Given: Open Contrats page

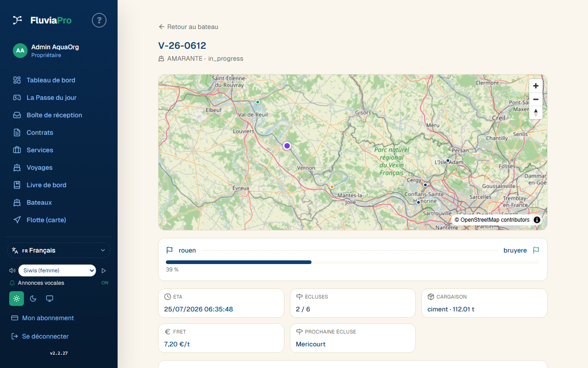Looking at the screenshot, I should (x=59, y=132).
